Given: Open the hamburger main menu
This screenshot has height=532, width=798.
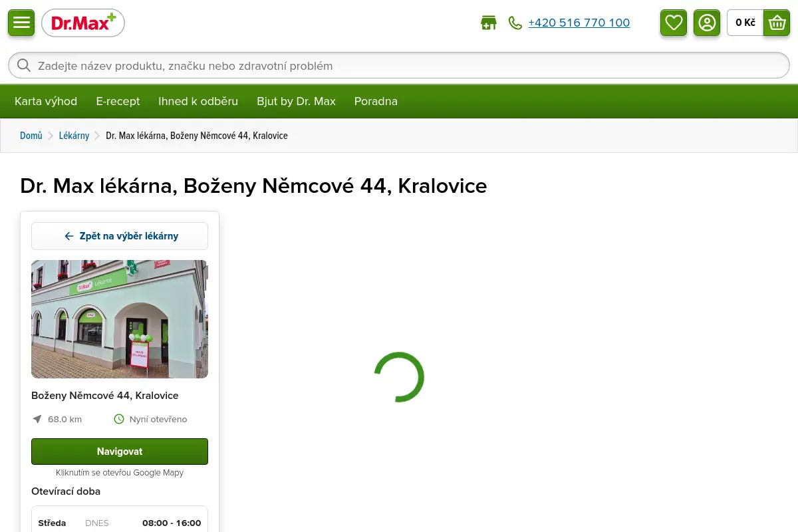Looking at the screenshot, I should 21,23.
